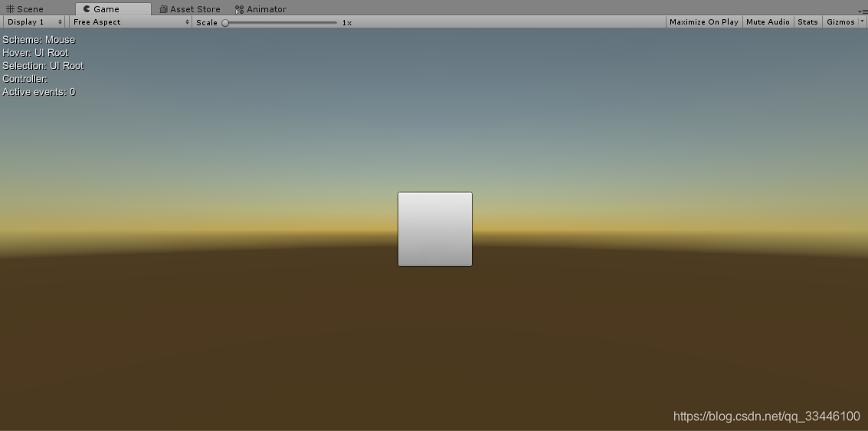Click the "Controller:" debug text

25,79
